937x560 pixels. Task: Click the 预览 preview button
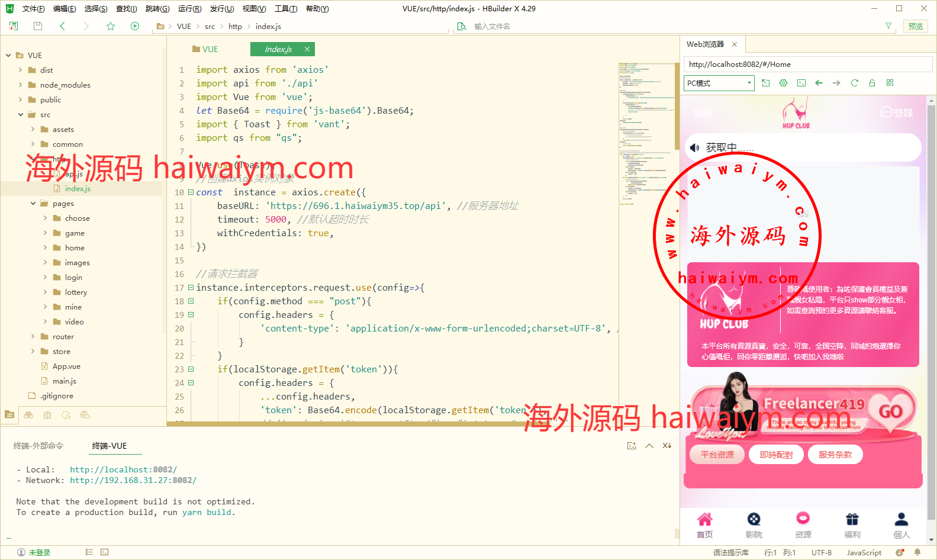[x=915, y=26]
